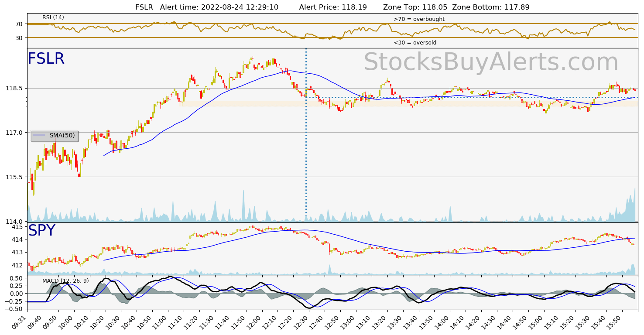Click the RSI axis value 70
The image size is (644, 335).
tap(19, 24)
